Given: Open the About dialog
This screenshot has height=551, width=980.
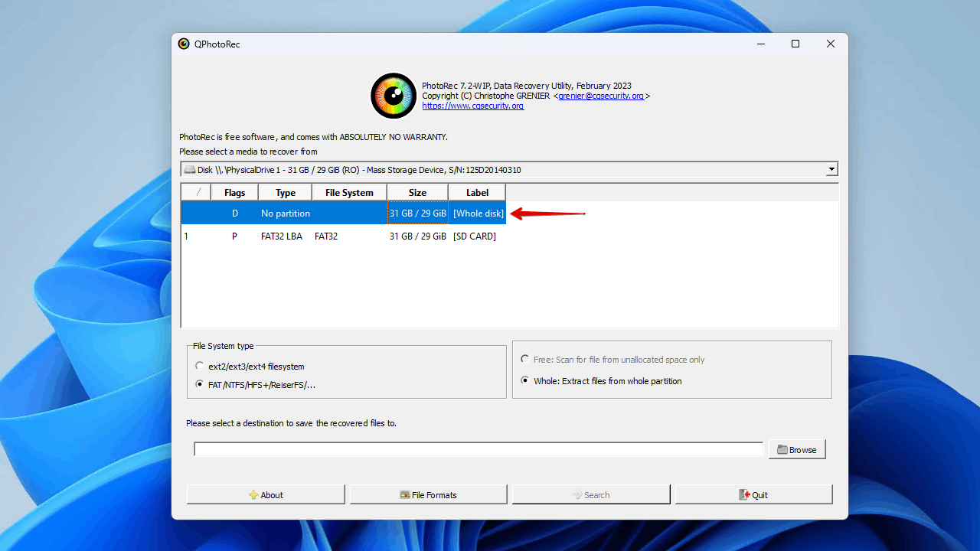Looking at the screenshot, I should 266,494.
